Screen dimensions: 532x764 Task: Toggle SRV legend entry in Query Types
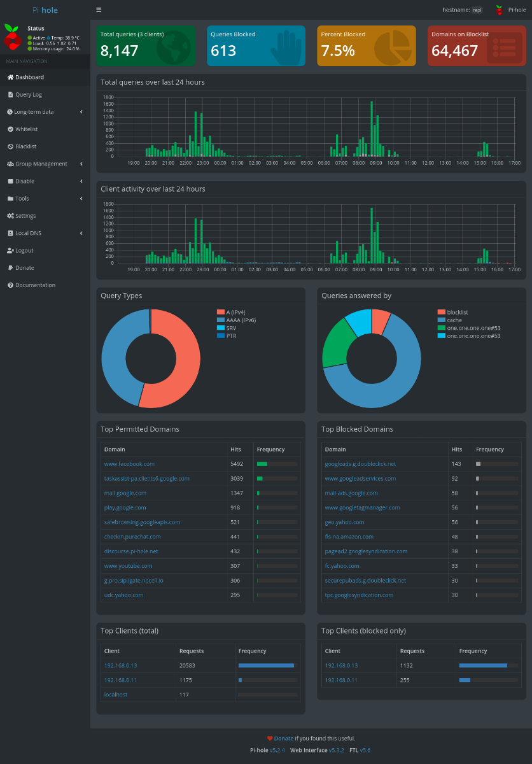(227, 327)
